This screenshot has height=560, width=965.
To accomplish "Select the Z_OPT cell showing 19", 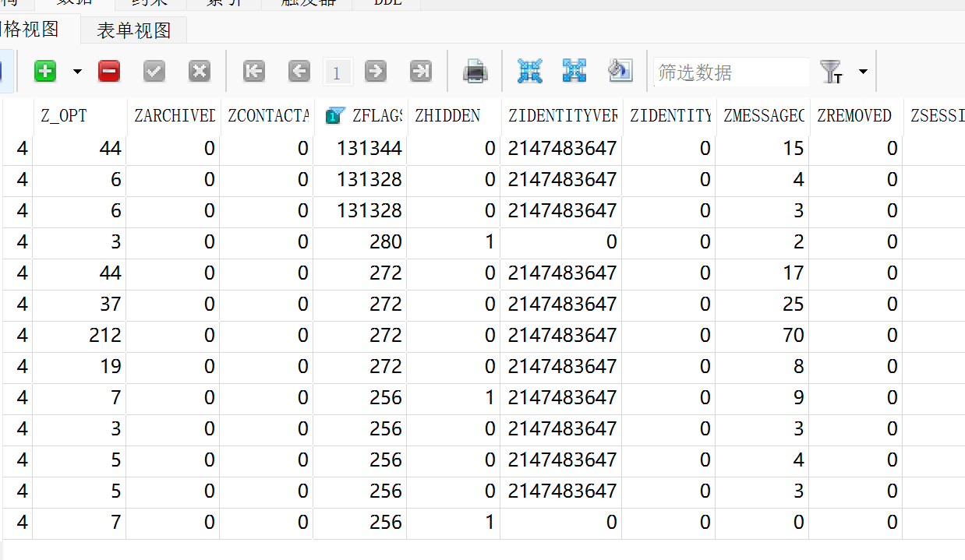I will (x=80, y=366).
